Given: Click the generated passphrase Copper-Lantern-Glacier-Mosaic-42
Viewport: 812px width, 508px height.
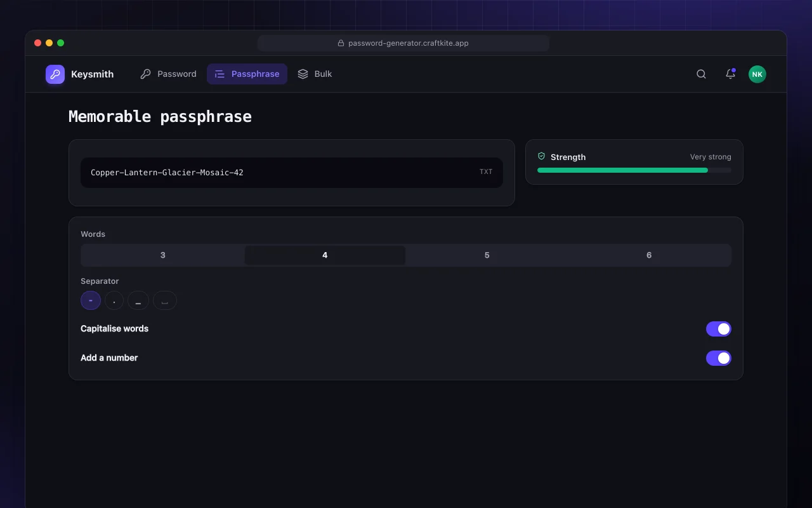Looking at the screenshot, I should 167,173.
